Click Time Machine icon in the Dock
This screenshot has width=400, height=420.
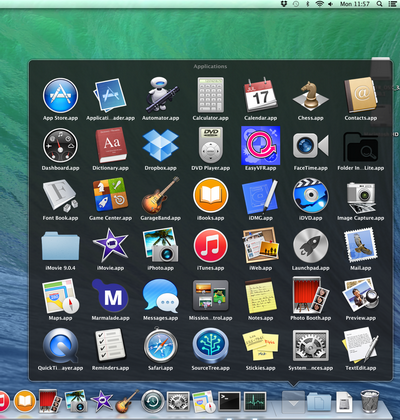[x=153, y=401]
